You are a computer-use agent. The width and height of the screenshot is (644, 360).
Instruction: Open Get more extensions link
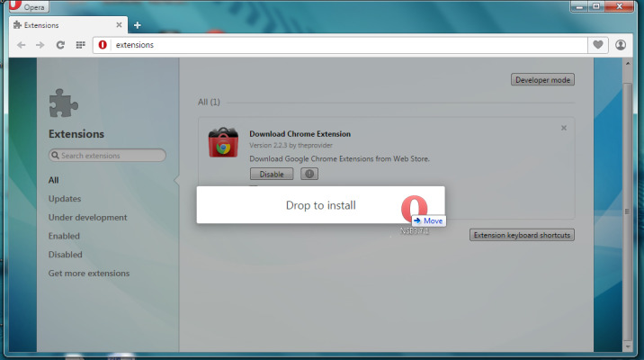pos(88,274)
